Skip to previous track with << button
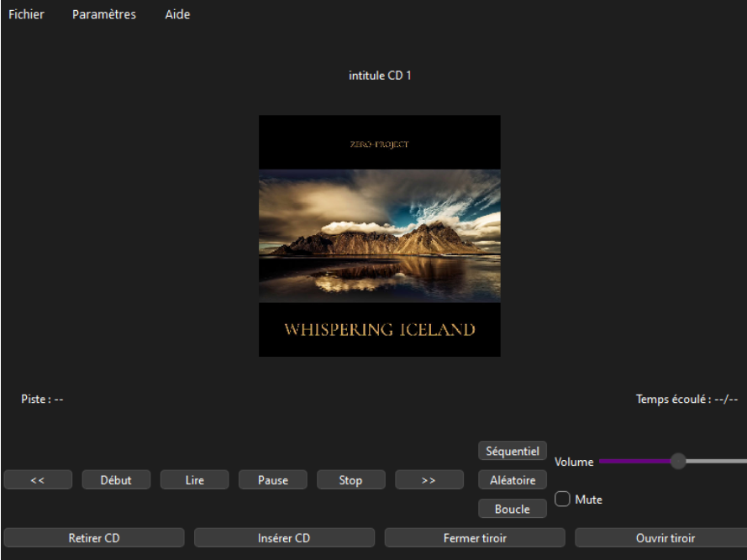 coord(38,480)
